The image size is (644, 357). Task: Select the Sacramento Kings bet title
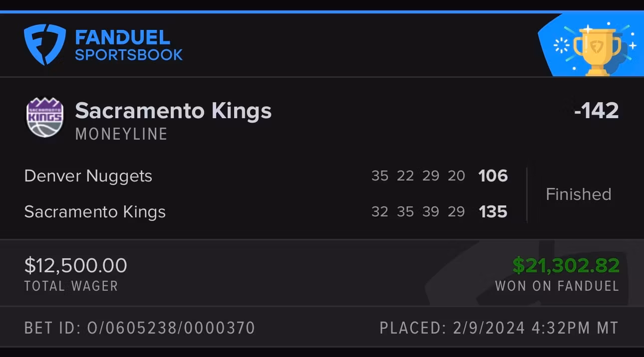(x=173, y=111)
